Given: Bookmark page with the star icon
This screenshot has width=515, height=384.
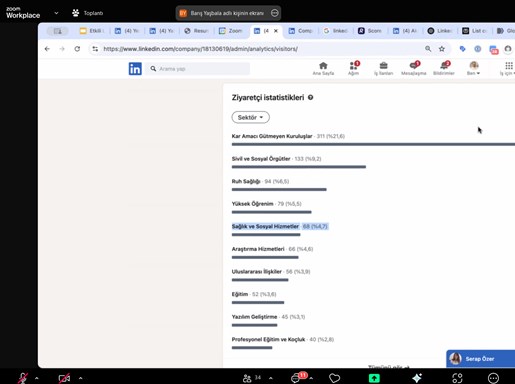Looking at the screenshot, I should (442, 49).
